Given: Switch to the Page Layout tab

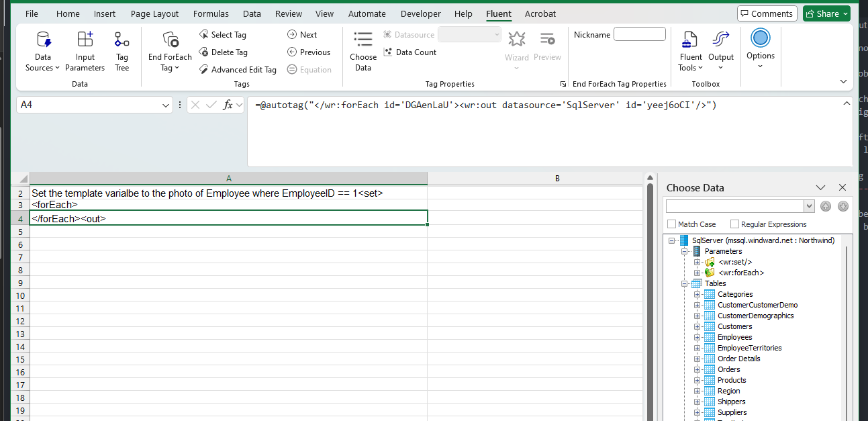Looking at the screenshot, I should tap(155, 13).
